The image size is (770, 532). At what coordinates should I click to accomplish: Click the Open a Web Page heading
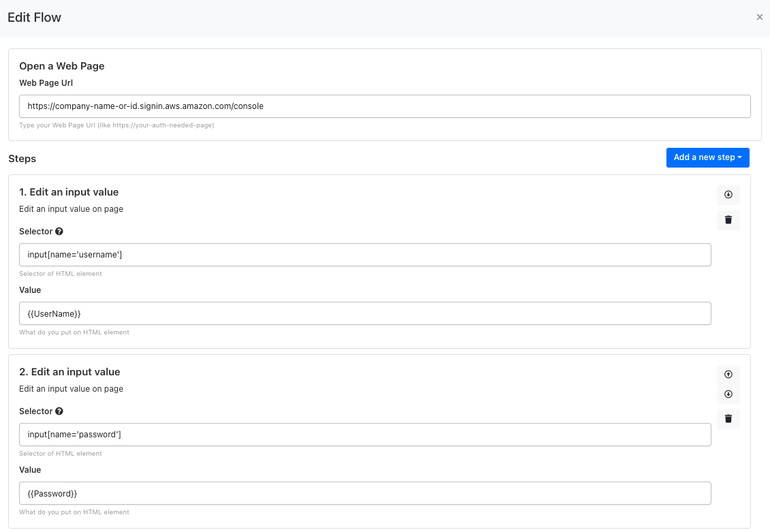pos(61,66)
